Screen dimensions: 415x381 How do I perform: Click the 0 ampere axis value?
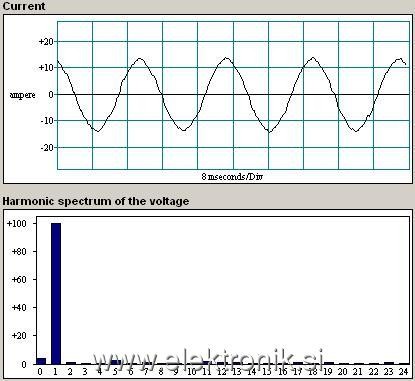tap(51, 95)
